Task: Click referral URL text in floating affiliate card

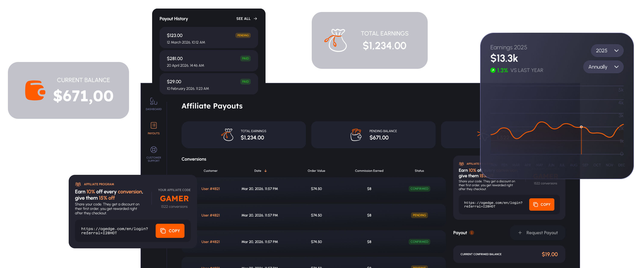Action: click(x=114, y=231)
